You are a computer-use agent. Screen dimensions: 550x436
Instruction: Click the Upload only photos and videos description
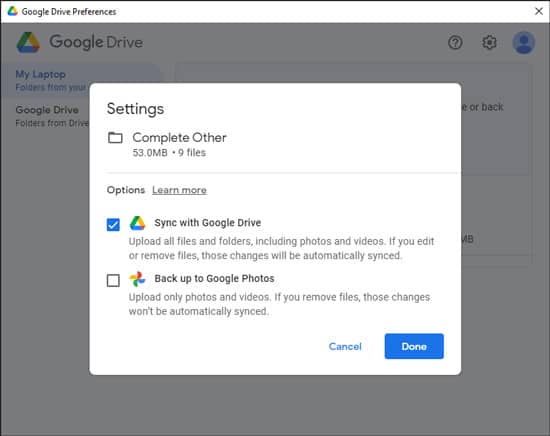279,304
